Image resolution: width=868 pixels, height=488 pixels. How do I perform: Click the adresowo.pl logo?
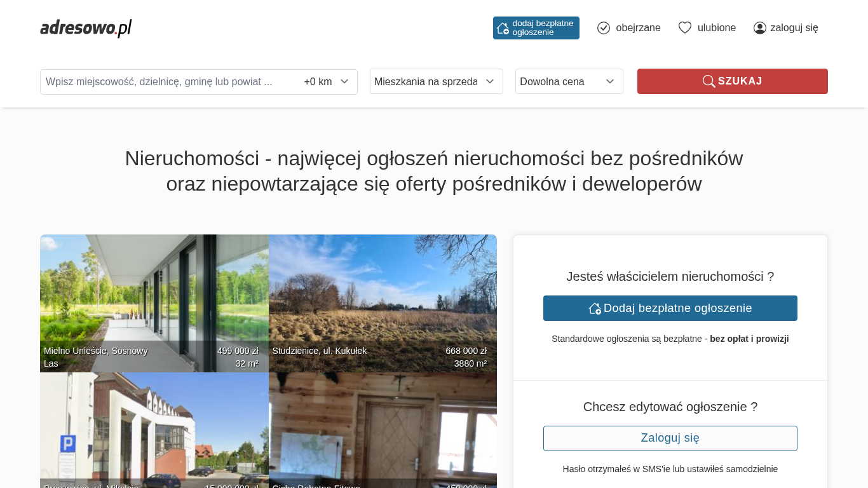tap(86, 28)
